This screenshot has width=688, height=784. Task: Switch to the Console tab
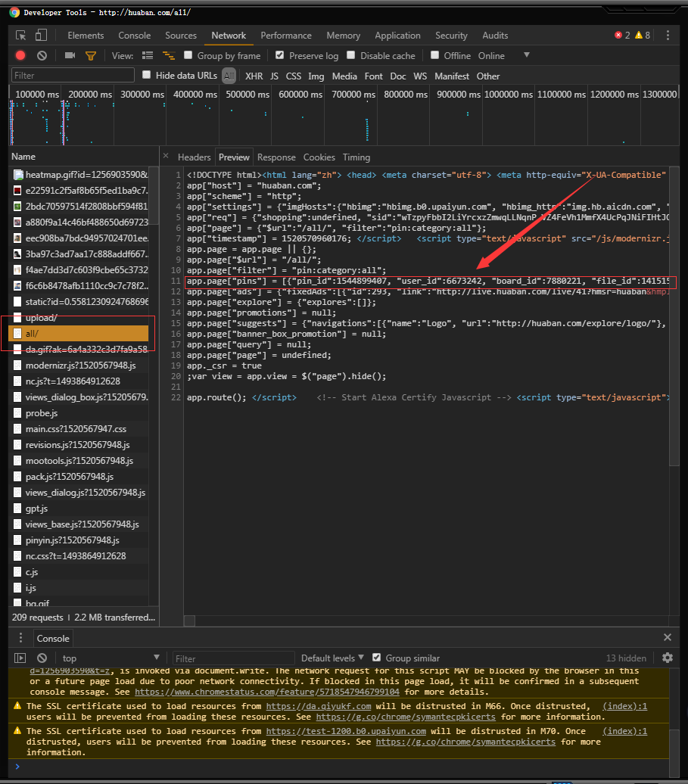point(135,36)
